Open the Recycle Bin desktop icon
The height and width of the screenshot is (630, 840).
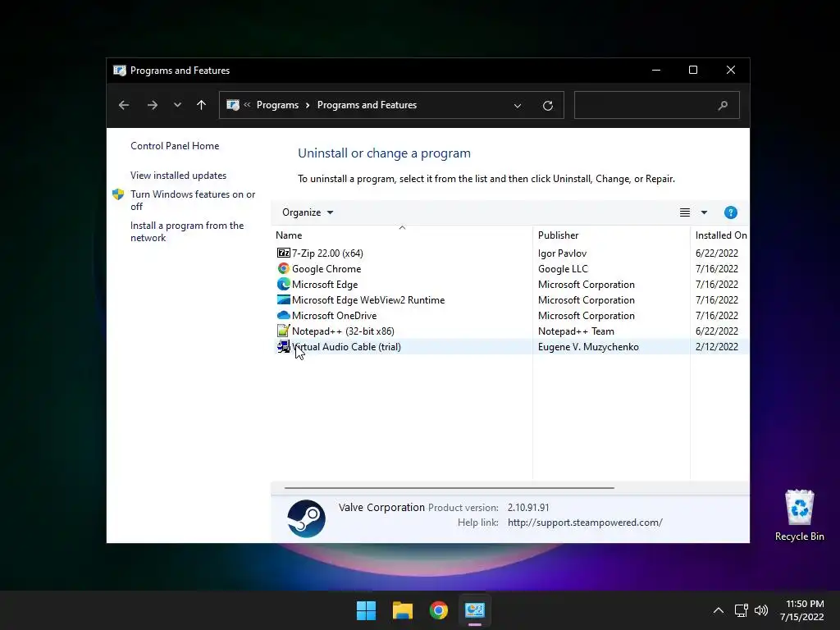point(799,515)
